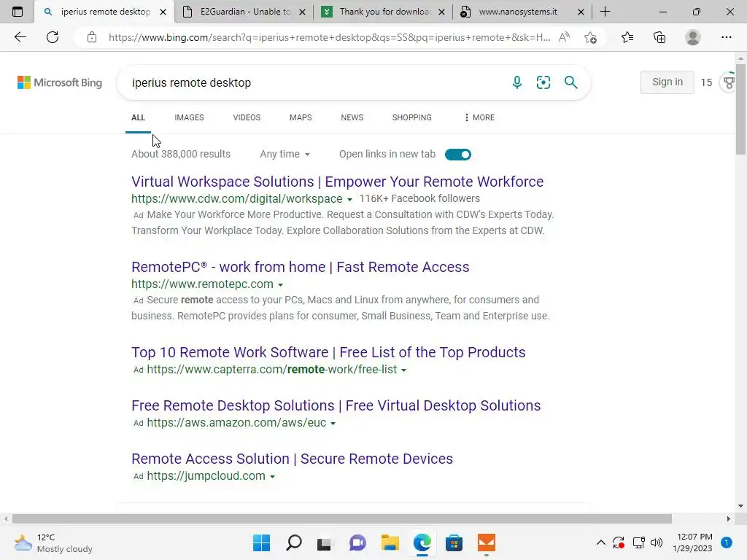
Task: Open Windows taskbar search
Action: click(x=293, y=542)
